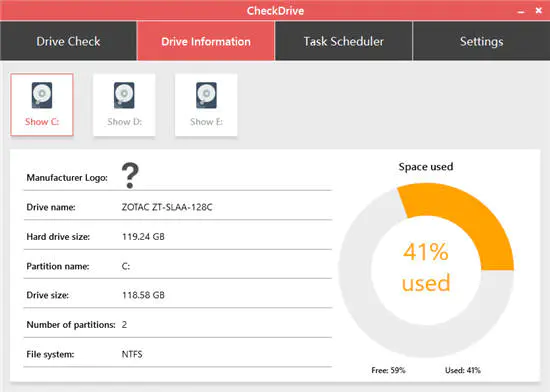Click the hard disk icon for D:

click(124, 95)
